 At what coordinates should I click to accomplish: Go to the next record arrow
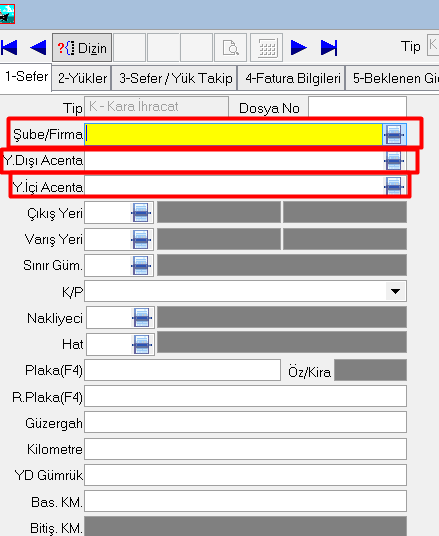pyautogui.click(x=298, y=47)
